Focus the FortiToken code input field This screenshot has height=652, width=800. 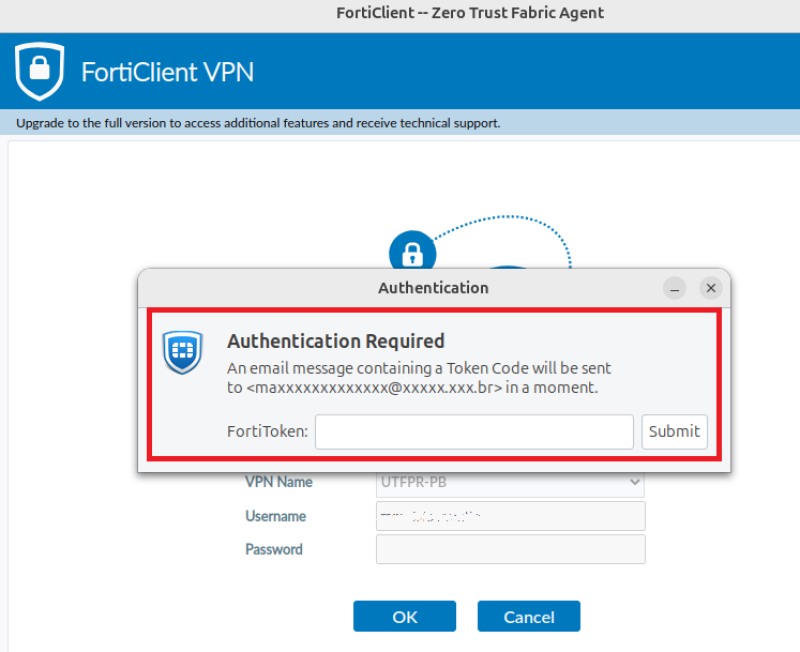pyautogui.click(x=475, y=432)
